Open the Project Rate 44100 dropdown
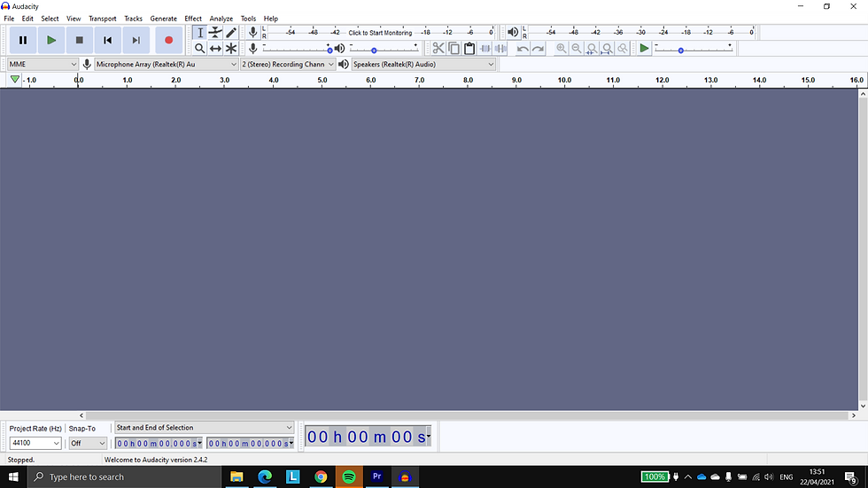The image size is (868, 488). (x=35, y=443)
